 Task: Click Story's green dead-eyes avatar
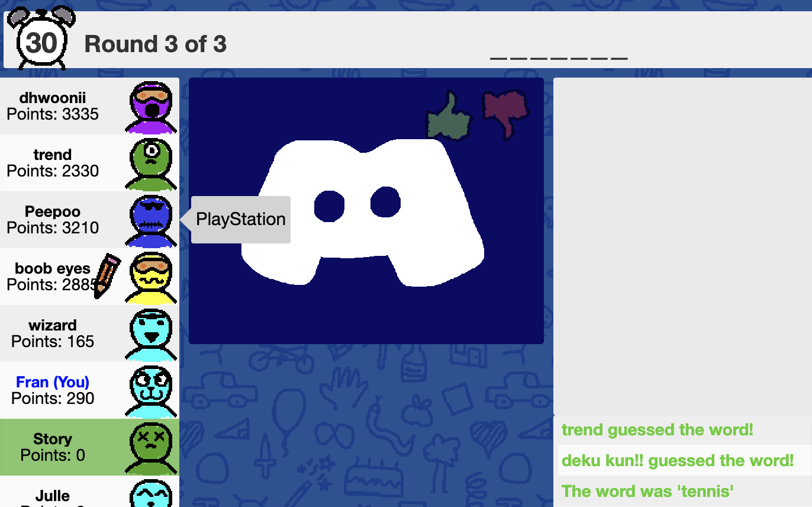pos(152,448)
